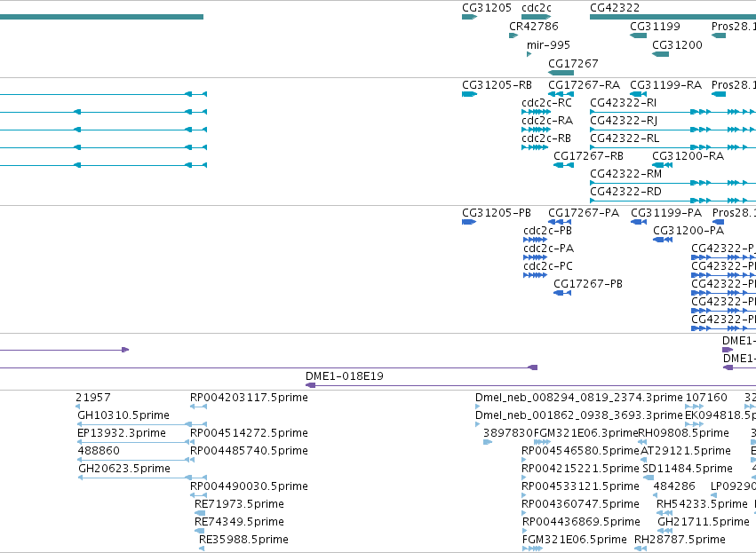Open the CG42322 gene label

point(615,8)
